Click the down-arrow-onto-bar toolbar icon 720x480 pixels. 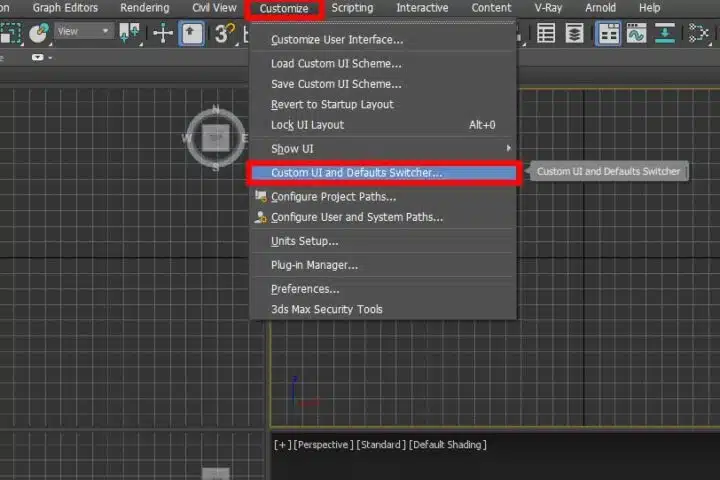(x=664, y=34)
